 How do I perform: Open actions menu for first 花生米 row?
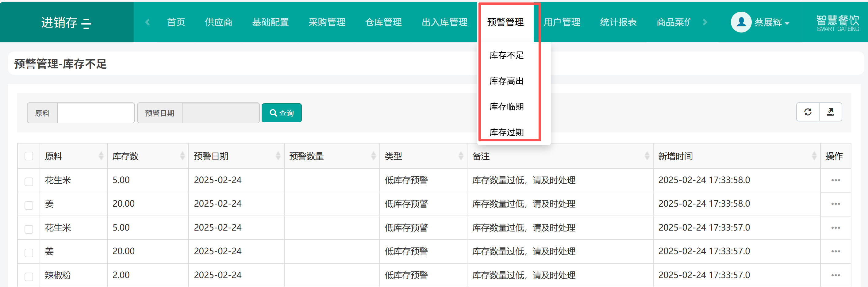[835, 180]
